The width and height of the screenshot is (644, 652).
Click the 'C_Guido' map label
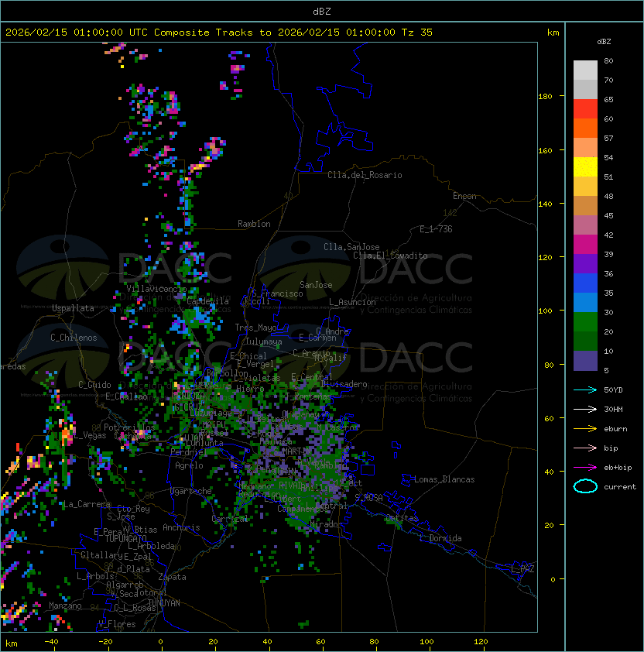94,385
